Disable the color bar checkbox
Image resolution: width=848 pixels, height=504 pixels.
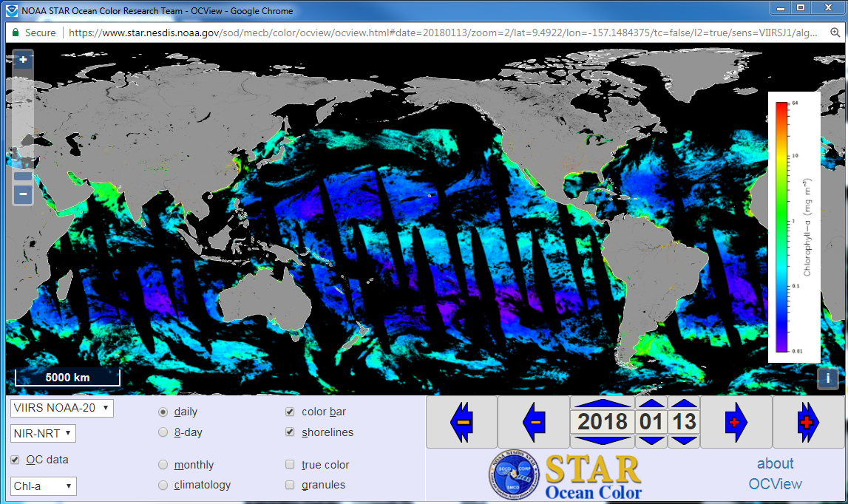(290, 412)
